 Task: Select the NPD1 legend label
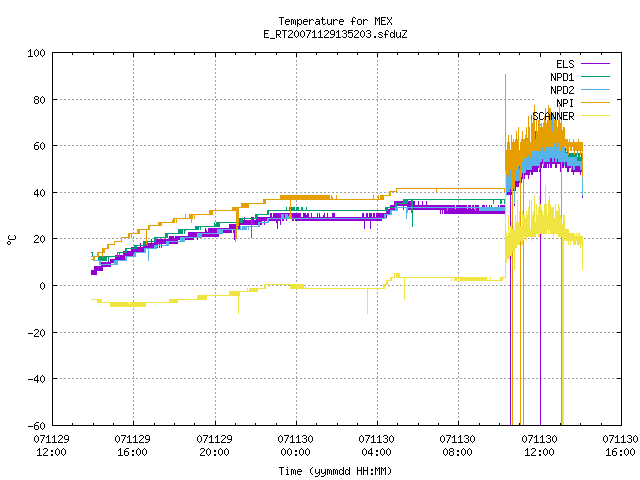tap(562, 77)
